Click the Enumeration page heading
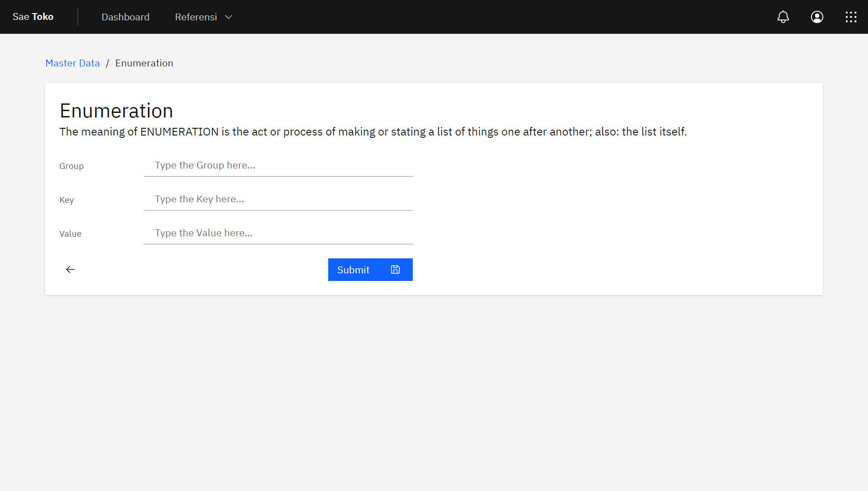Screen dimensions: 868x491 tap(116, 111)
